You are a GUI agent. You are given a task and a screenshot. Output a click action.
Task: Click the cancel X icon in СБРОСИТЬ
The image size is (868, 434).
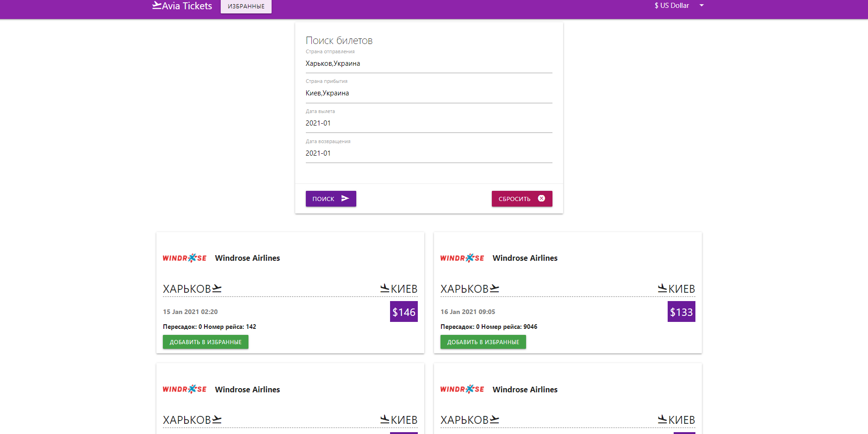[x=541, y=199]
